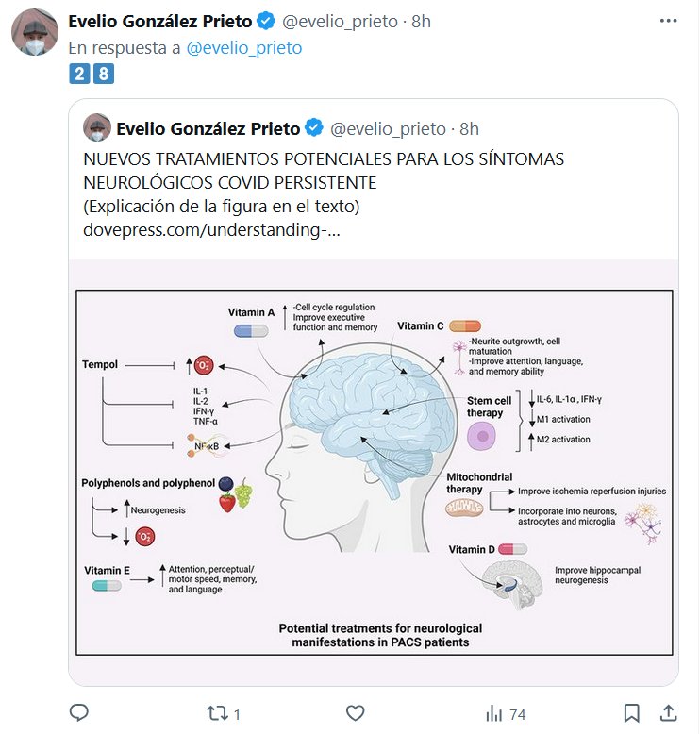This screenshot has width=700, height=734.
Task: Click the 28 keycap emoji text
Action: [x=92, y=74]
